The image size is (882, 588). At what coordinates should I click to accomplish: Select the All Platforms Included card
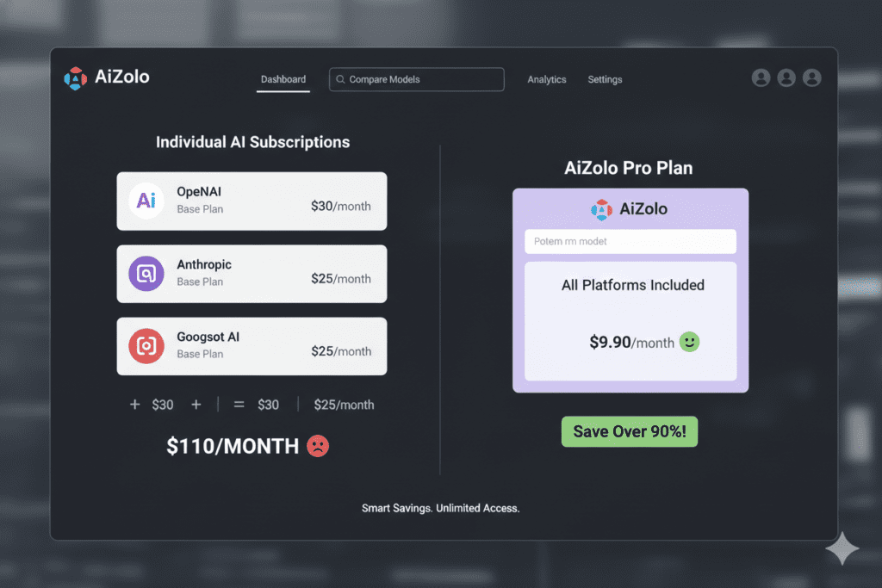tap(630, 320)
